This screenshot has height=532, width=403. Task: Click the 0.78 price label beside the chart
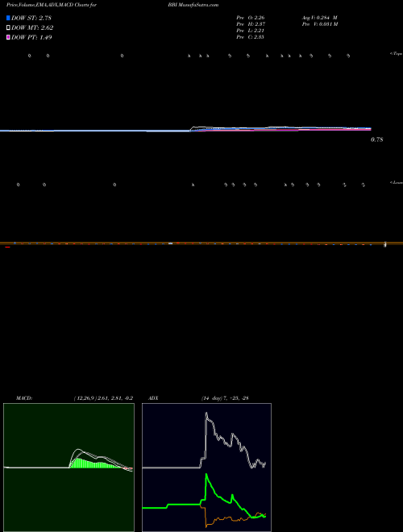(377, 139)
